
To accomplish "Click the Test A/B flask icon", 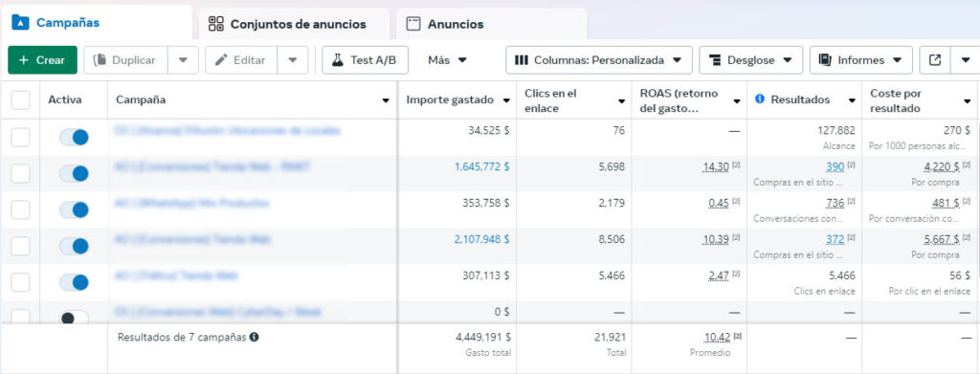I will pyautogui.click(x=338, y=60).
